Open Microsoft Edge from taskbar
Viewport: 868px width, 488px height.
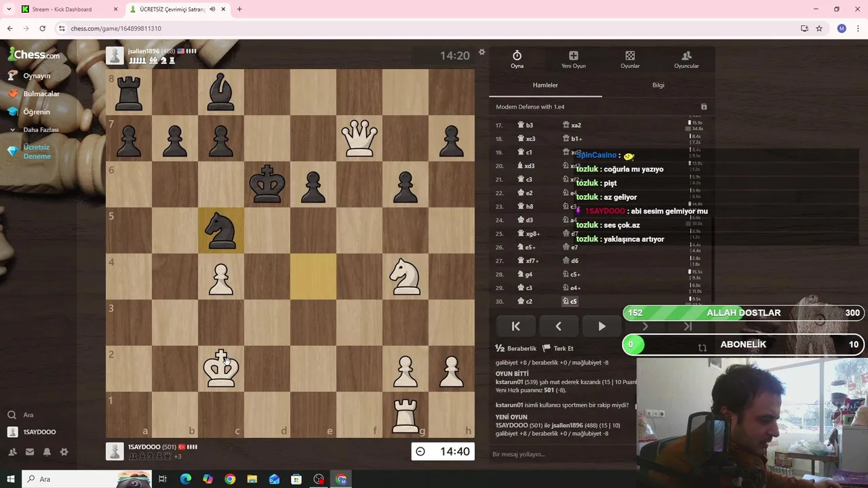tap(185, 479)
